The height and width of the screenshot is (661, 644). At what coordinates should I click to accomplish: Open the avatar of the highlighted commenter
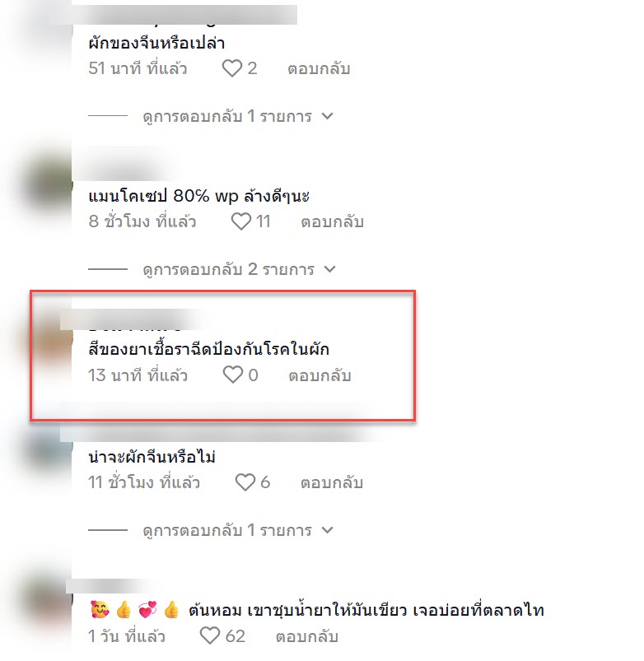click(49, 337)
